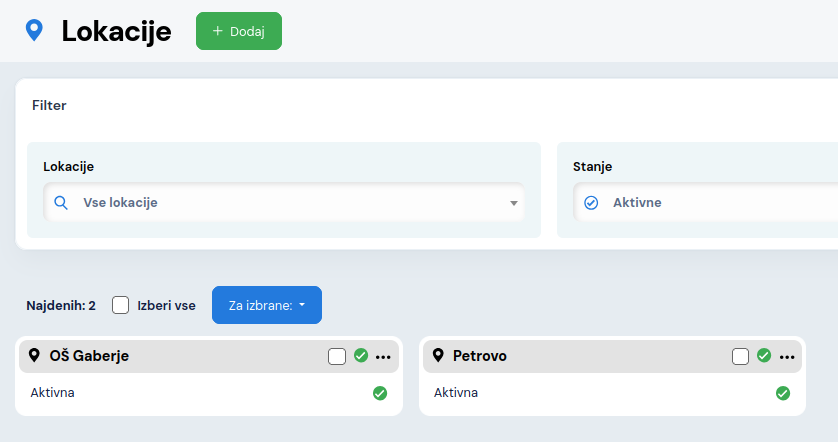Click green status icon in Petrovo header
The height and width of the screenshot is (442, 838).
[x=764, y=356]
